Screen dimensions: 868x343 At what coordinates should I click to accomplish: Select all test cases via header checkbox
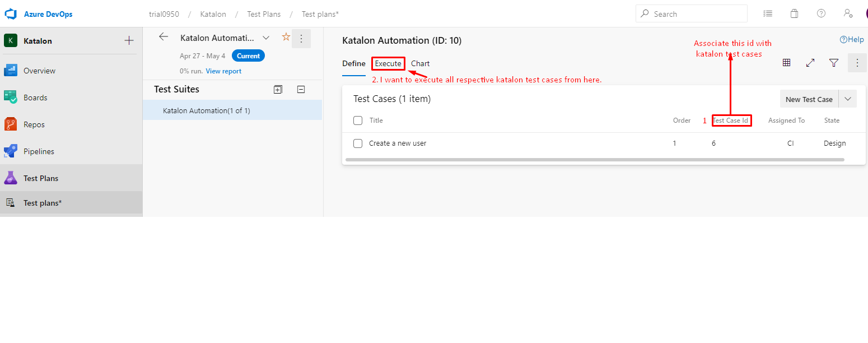click(x=357, y=120)
